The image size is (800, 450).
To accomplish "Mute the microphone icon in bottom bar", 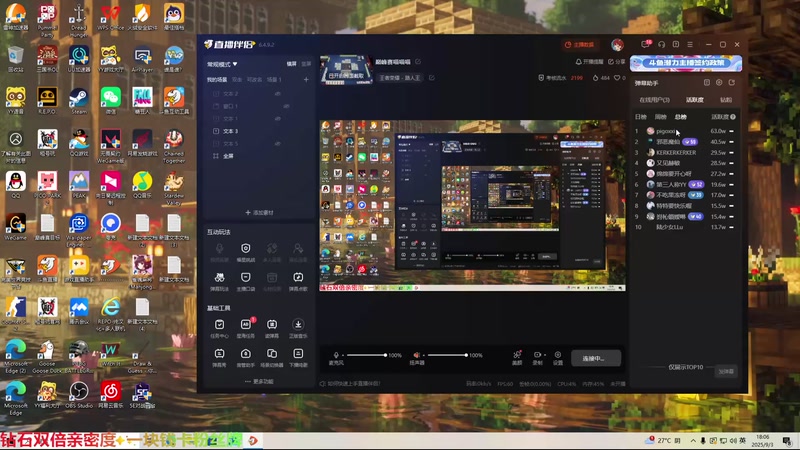I will click(x=336, y=355).
